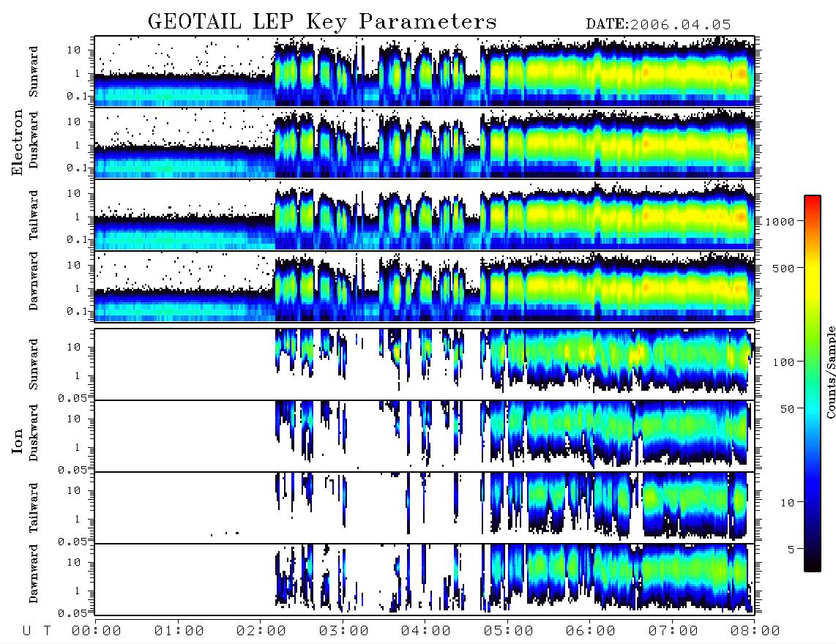Select the Ion "Duskward" axis label
Viewport: 836px width, 644px height.
[x=34, y=433]
